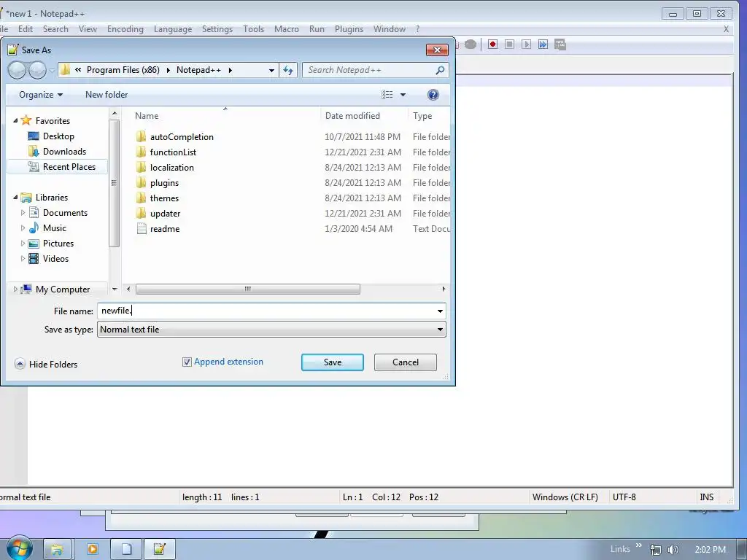Select the functionList folder
This screenshot has width=747, height=560.
(173, 152)
